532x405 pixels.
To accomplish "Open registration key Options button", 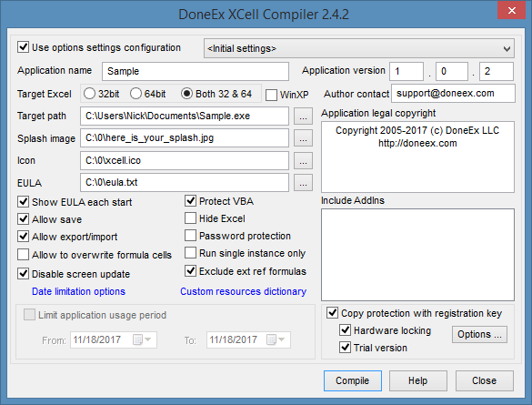I will point(479,334).
